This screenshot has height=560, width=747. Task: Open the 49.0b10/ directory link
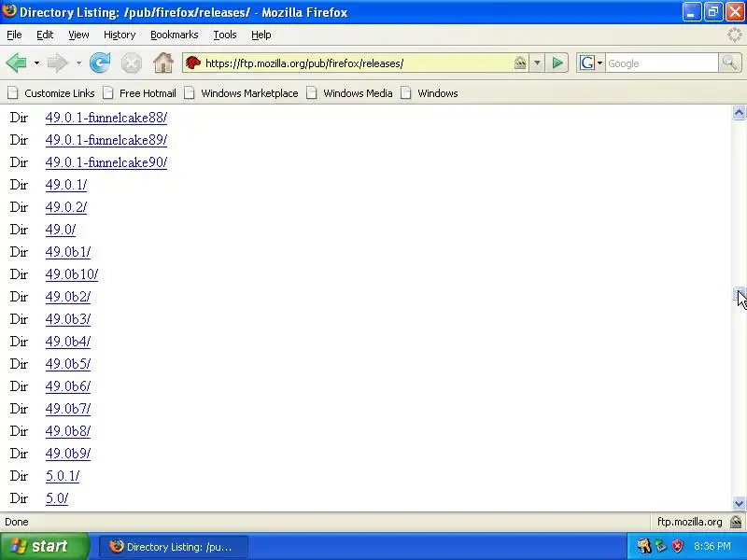point(72,274)
